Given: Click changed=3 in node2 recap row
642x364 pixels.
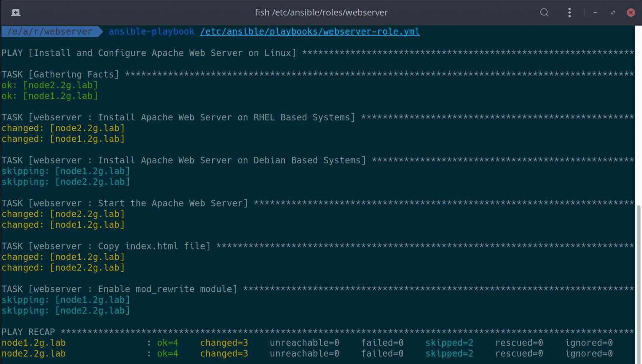Looking at the screenshot, I should [224, 354].
